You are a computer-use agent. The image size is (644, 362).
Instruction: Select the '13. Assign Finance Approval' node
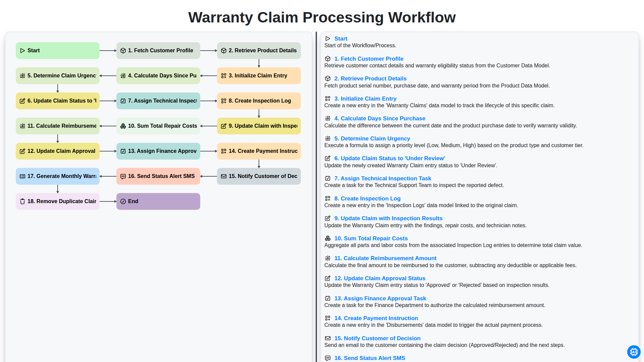pos(158,151)
